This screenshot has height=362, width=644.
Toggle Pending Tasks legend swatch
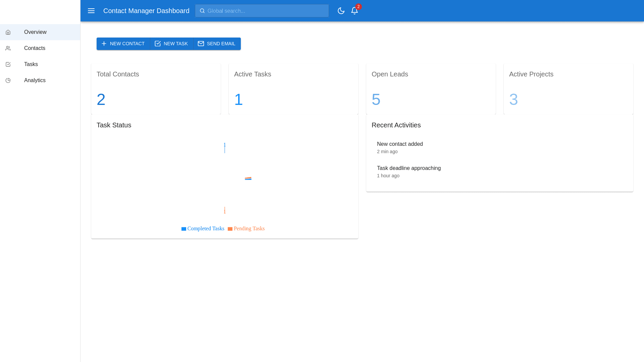pos(230,229)
